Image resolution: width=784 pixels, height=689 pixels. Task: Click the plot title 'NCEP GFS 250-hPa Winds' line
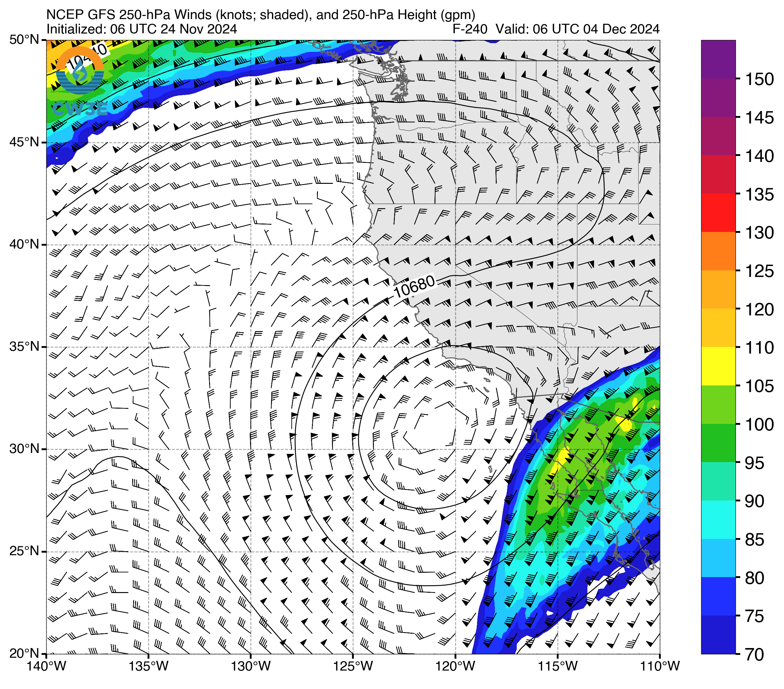pyautogui.click(x=261, y=15)
